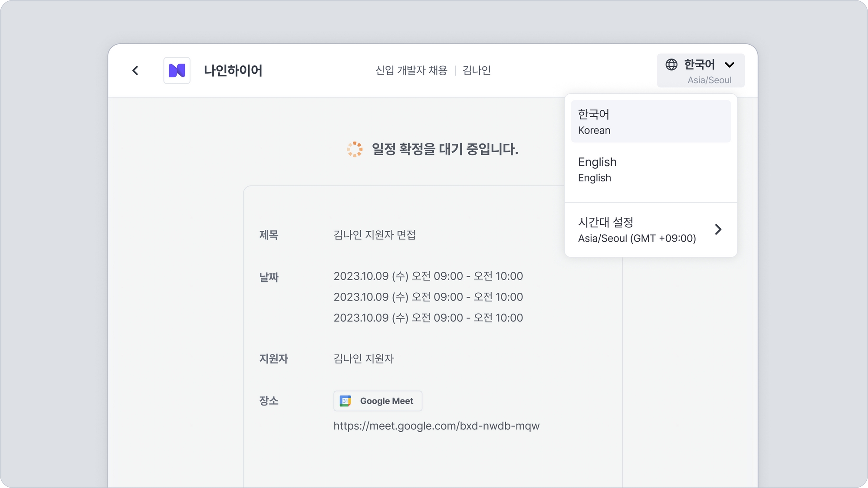Click the 나인하이어 company name
Viewport: 868px width, 488px height.
[233, 71]
